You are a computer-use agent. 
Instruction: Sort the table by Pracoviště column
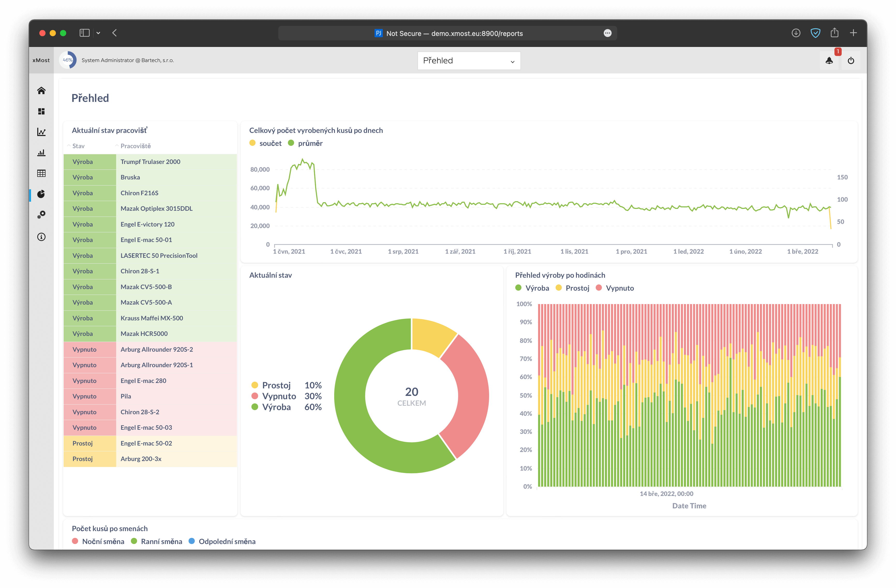[x=135, y=146]
